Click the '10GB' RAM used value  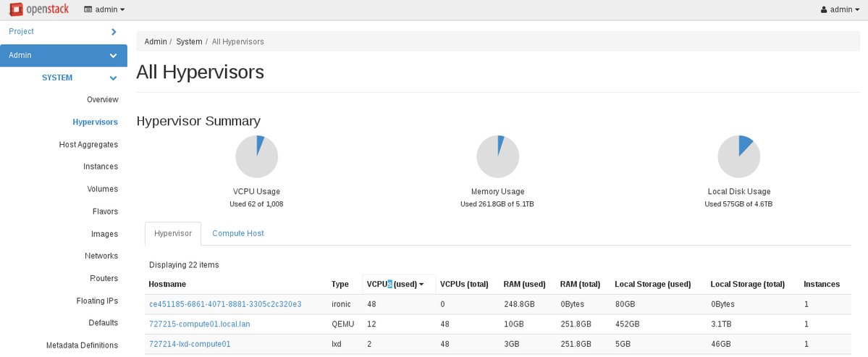pos(514,324)
